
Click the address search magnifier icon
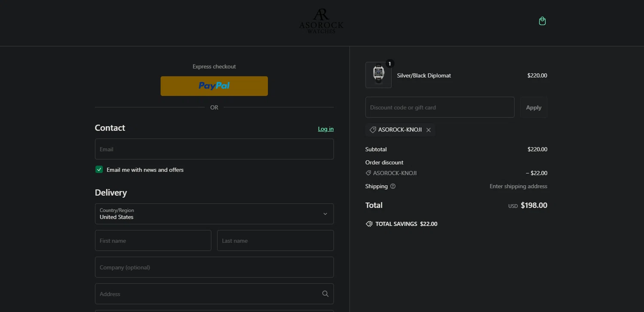[x=325, y=294]
